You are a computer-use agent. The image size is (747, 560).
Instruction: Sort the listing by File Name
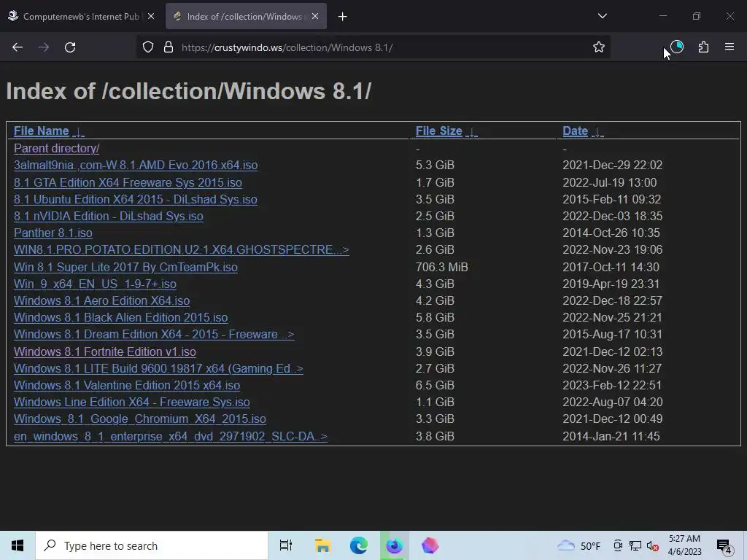(x=42, y=131)
